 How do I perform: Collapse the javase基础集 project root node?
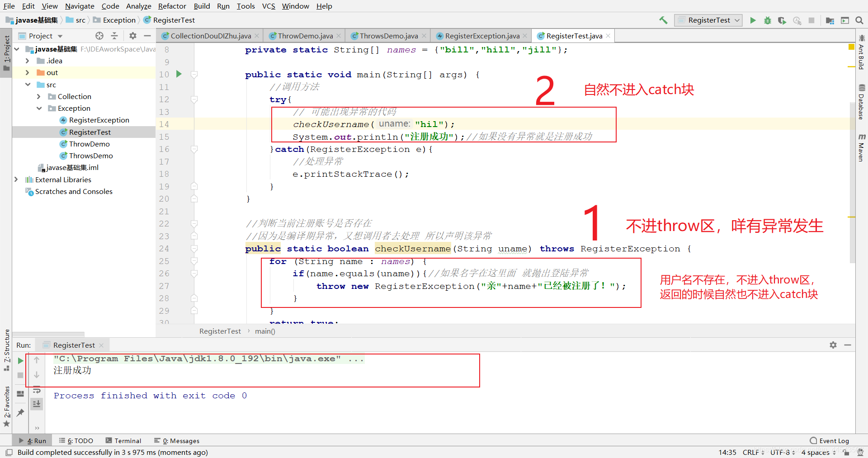tap(17, 49)
